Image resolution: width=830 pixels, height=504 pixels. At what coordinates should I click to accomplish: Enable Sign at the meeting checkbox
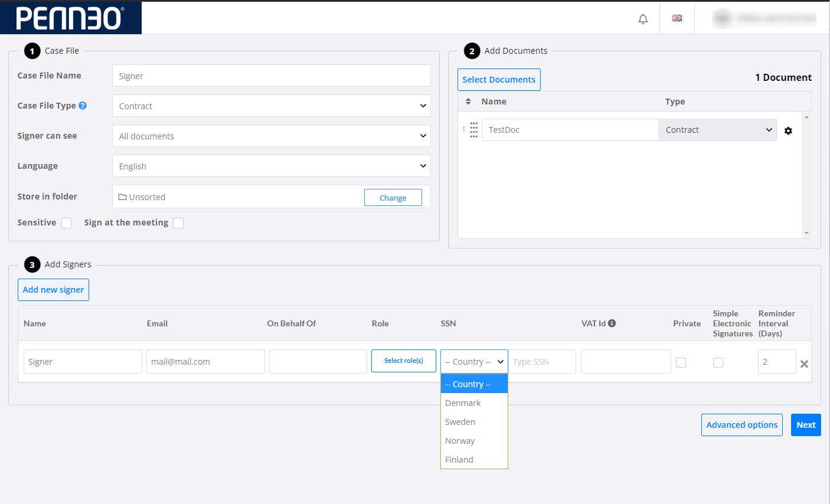point(178,223)
